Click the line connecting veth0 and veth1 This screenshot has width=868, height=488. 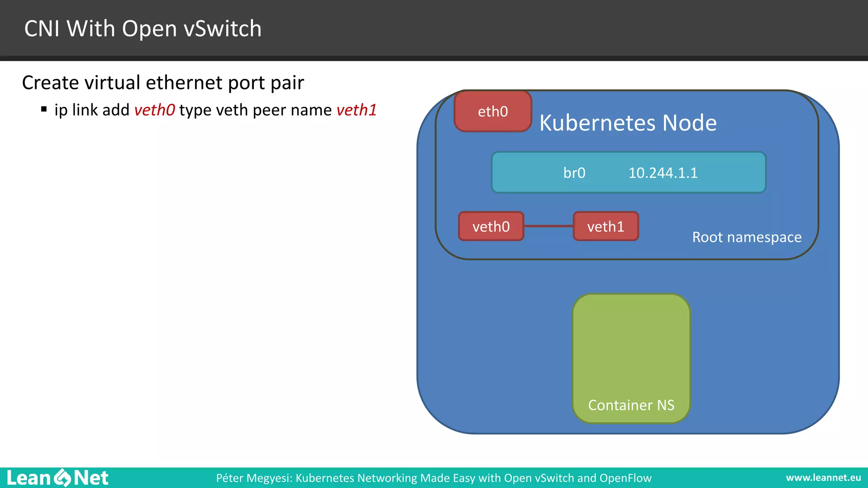point(548,226)
